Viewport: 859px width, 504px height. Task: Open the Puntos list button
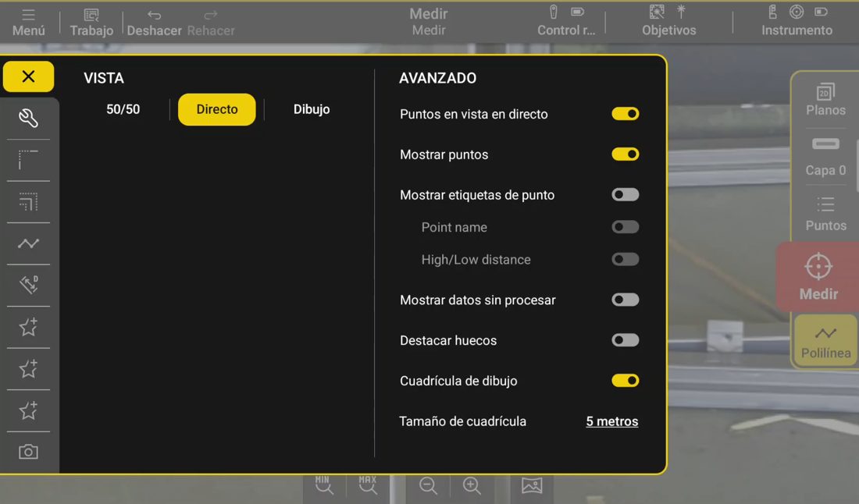point(825,214)
